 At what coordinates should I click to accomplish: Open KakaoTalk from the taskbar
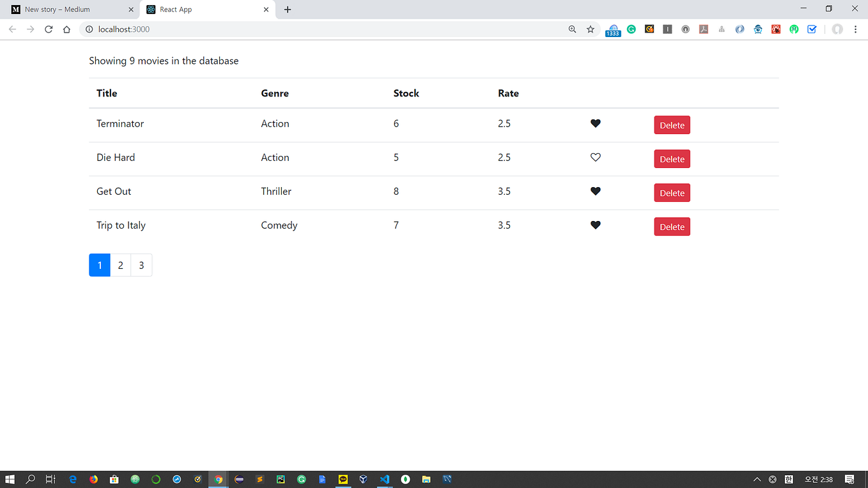tap(343, 479)
